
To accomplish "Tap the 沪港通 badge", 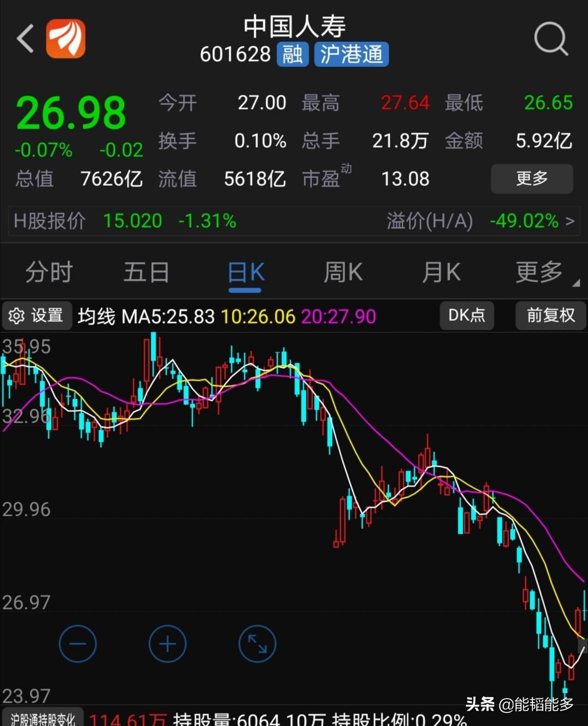I will (351, 54).
